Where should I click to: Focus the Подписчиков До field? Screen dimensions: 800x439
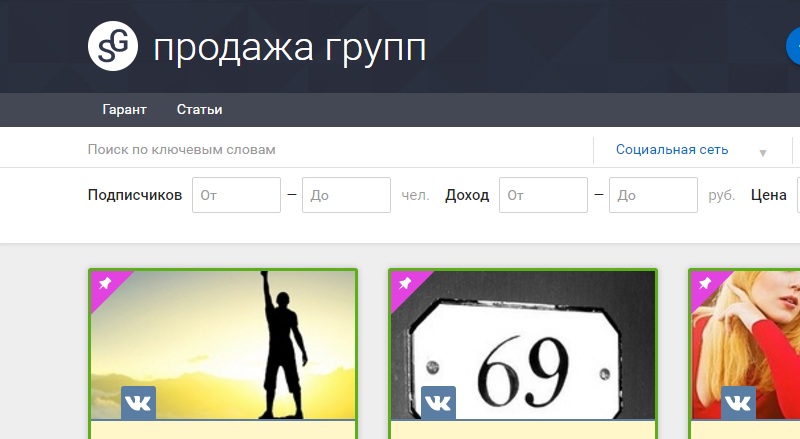[346, 195]
